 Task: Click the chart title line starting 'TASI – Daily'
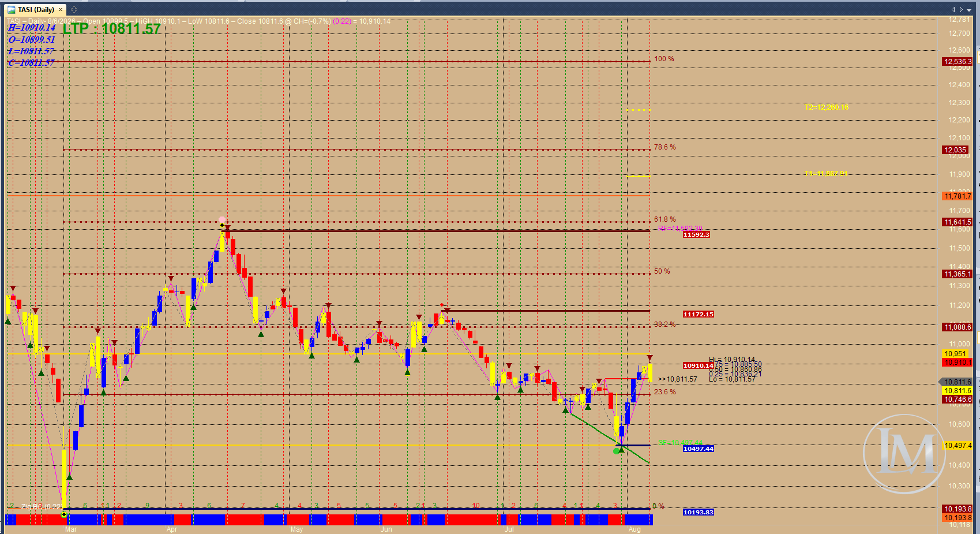coord(198,21)
